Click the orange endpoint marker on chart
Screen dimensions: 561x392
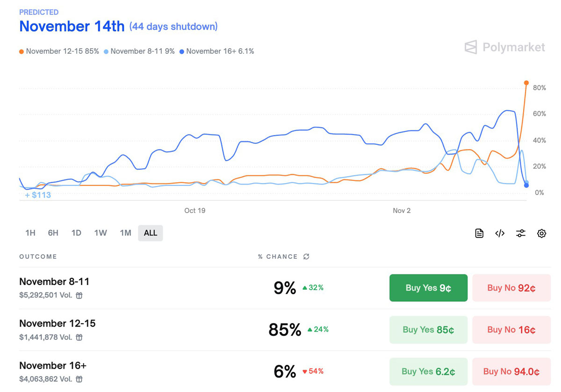526,83
